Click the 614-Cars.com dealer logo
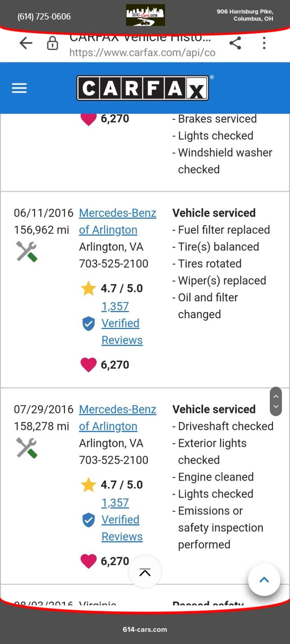290x644 pixels. coord(145,15)
